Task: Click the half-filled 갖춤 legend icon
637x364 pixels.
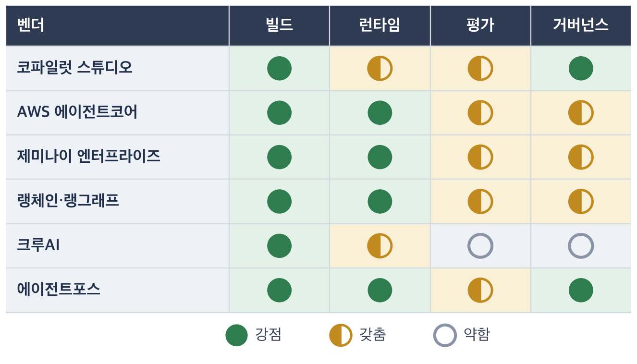Action: point(341,335)
